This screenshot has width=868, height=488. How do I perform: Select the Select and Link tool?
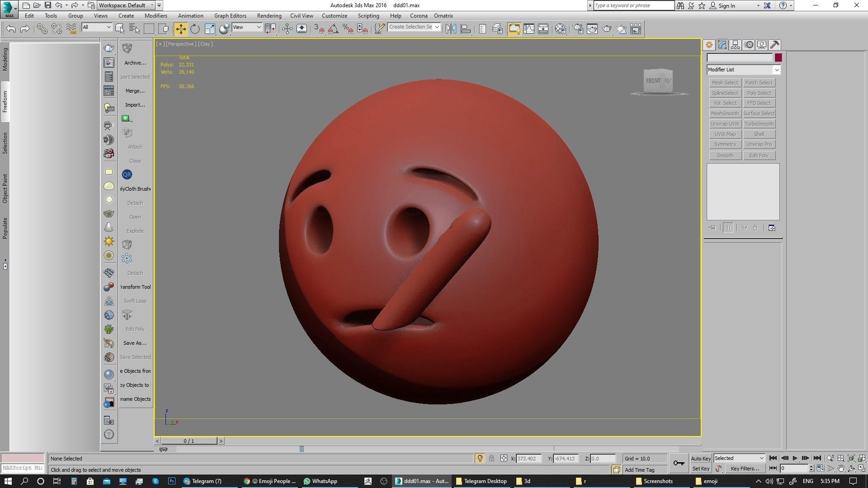tap(42, 29)
